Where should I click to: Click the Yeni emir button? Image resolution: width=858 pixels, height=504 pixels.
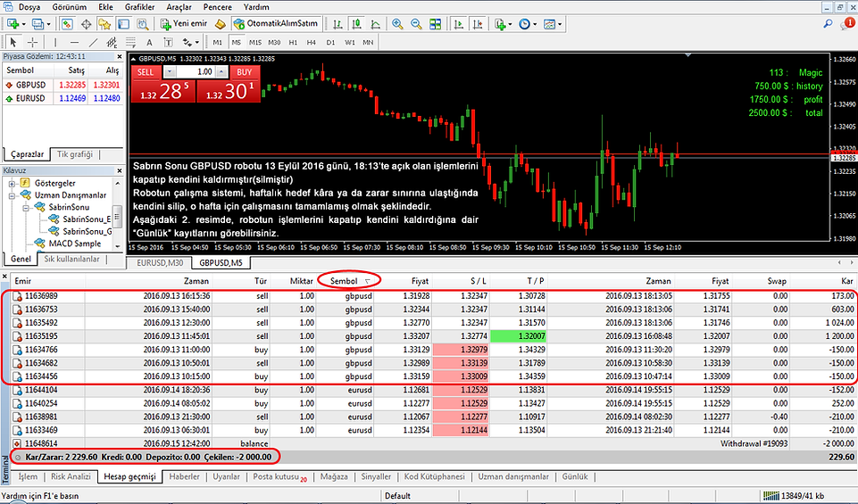tap(184, 24)
